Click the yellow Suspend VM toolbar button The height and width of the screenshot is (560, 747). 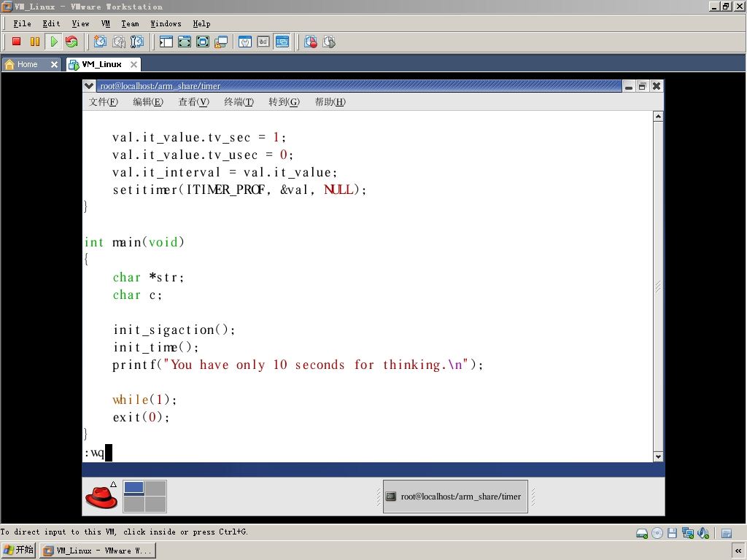point(35,42)
